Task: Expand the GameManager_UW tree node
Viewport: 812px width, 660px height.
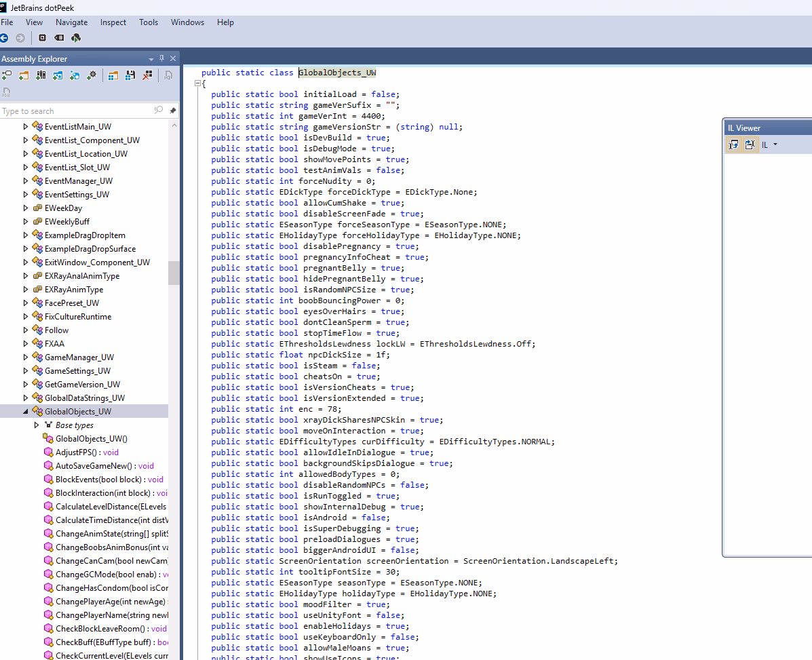Action: (x=26, y=357)
